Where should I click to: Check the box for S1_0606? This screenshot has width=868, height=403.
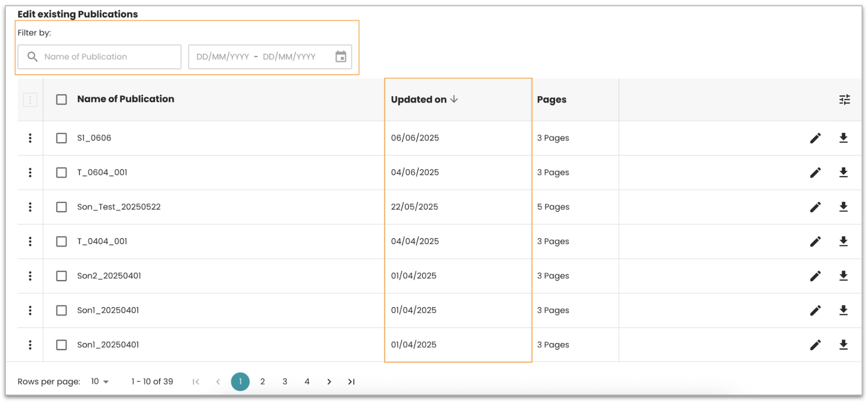62,138
